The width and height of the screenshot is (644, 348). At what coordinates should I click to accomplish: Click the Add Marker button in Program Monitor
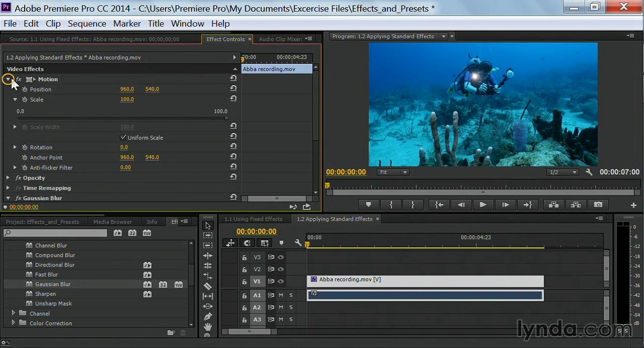point(368,205)
